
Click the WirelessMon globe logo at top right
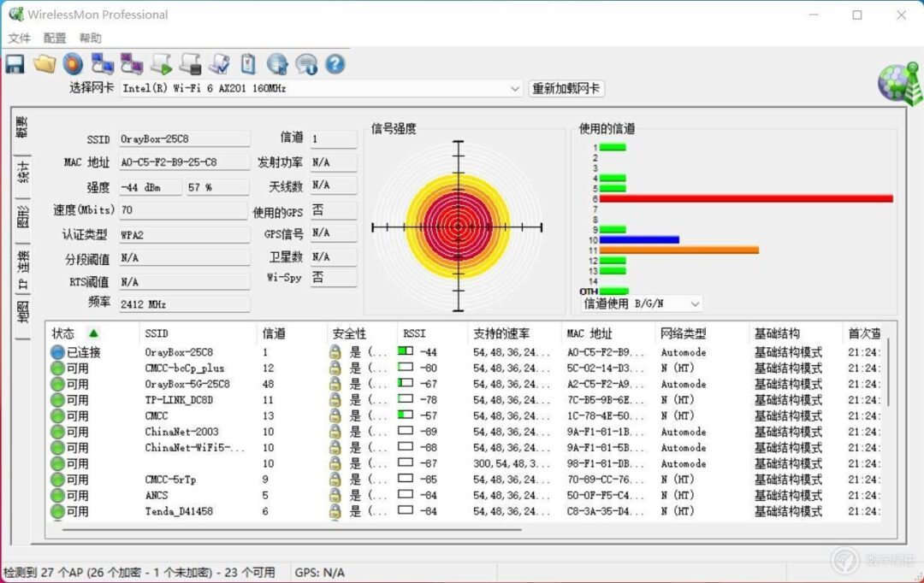899,83
